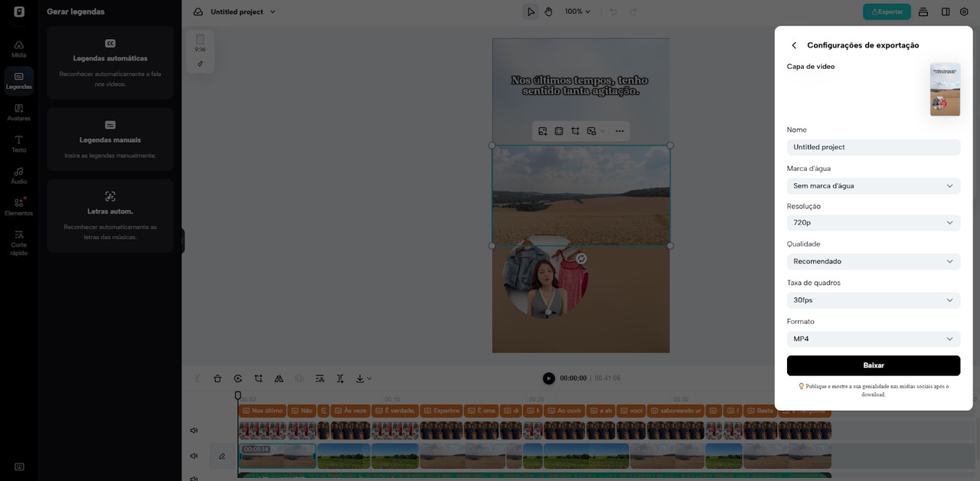980x481 pixels.
Task: Open the Mídia sidebar panel
Action: pos(18,49)
